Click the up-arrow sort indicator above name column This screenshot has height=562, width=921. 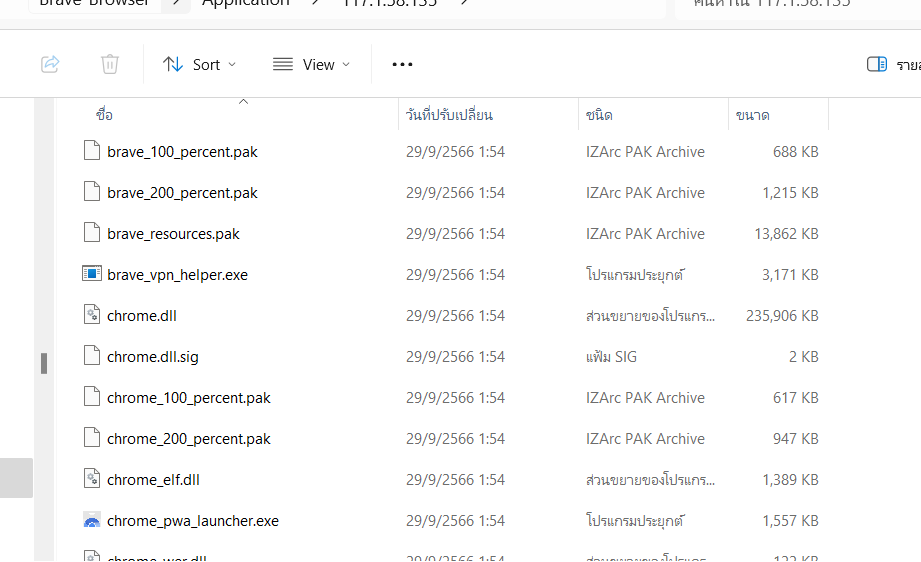(243, 102)
